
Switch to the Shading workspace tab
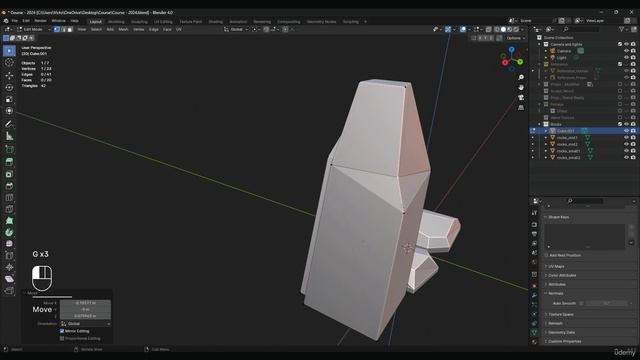[216, 22]
